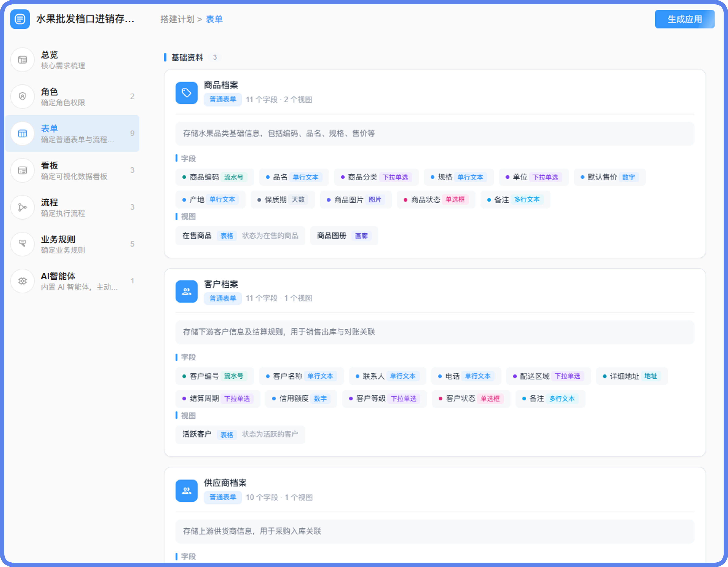
Task: Click the 供应商档案 form title
Action: 225,483
